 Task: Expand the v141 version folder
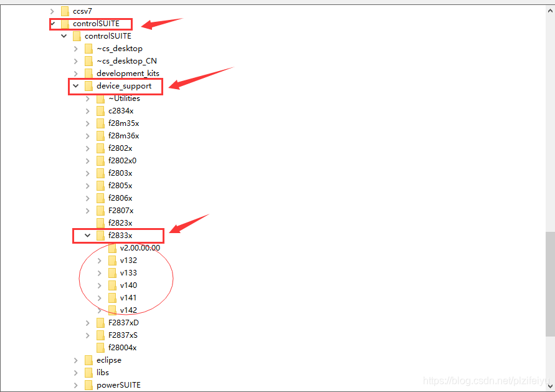point(100,298)
